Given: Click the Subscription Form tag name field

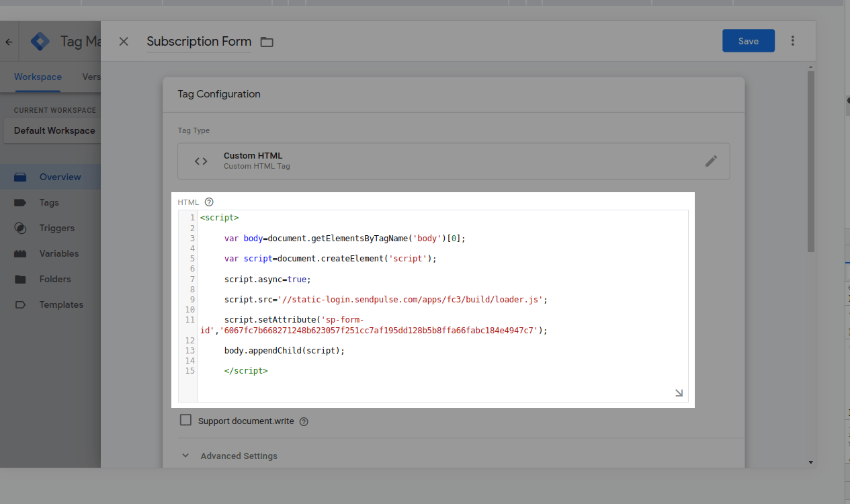Looking at the screenshot, I should [199, 42].
